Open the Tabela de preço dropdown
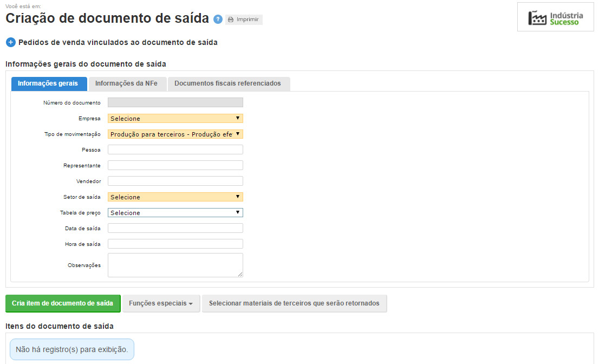The width and height of the screenshot is (599, 364). (x=175, y=213)
